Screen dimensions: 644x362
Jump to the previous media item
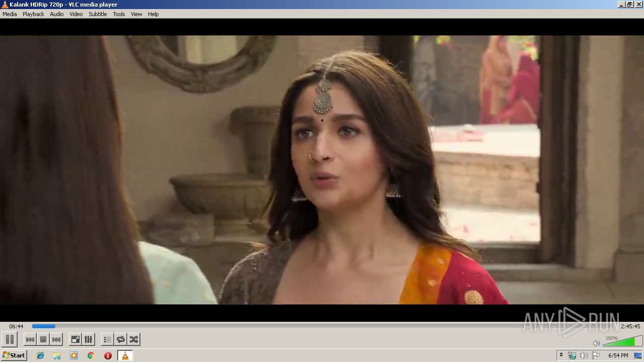[30, 339]
